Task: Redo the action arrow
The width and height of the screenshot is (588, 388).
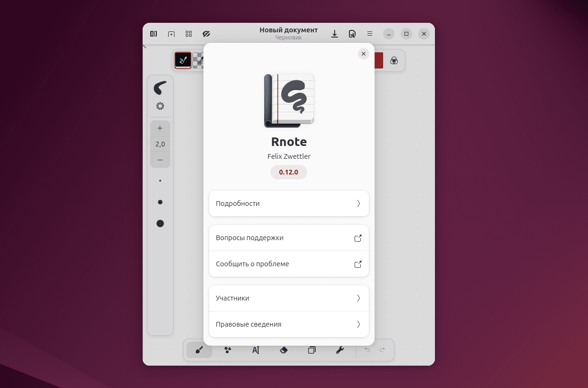Action: (x=382, y=350)
